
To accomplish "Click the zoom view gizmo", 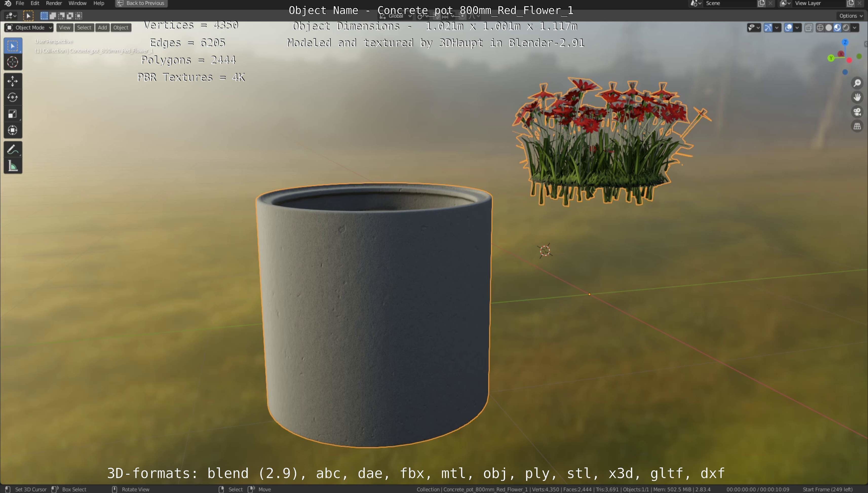I will (x=857, y=83).
